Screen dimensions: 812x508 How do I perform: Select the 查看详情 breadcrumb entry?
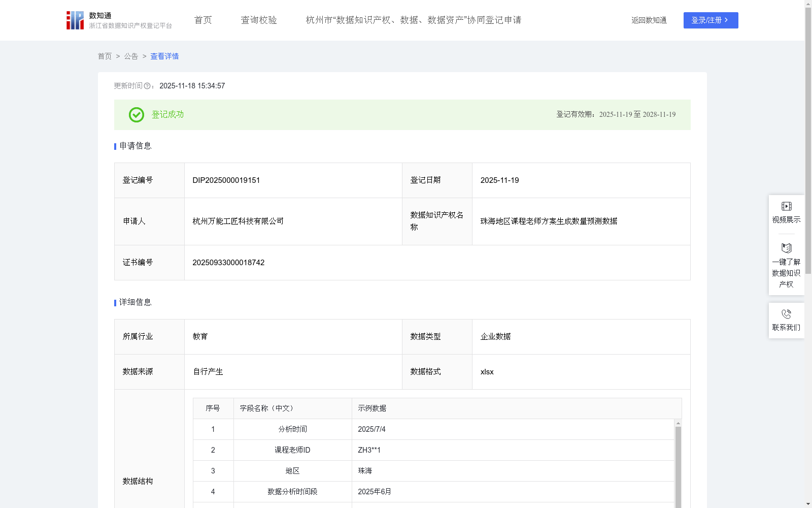[164, 56]
